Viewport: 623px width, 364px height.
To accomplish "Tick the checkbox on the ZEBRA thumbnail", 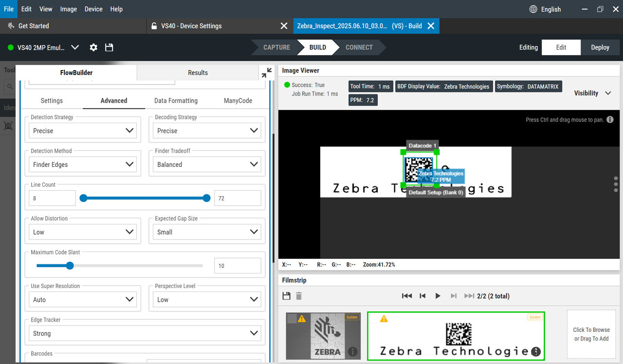I will click(292, 319).
